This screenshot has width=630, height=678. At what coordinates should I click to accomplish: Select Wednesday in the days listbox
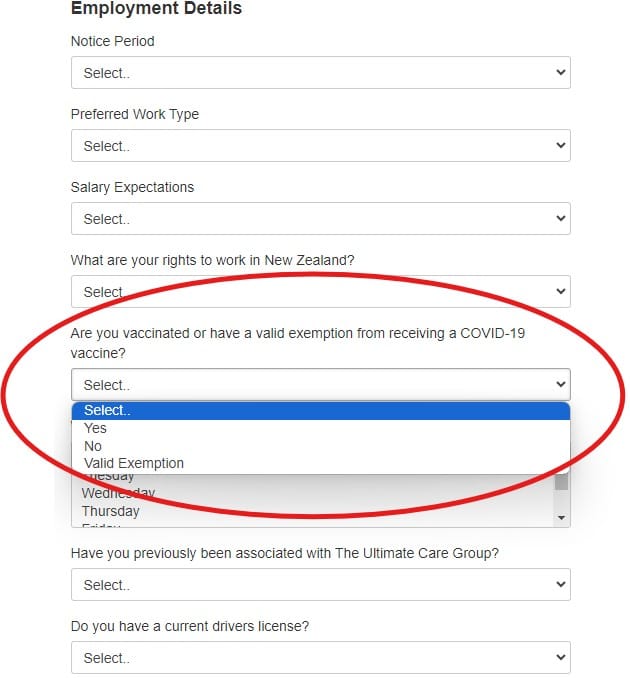(118, 493)
